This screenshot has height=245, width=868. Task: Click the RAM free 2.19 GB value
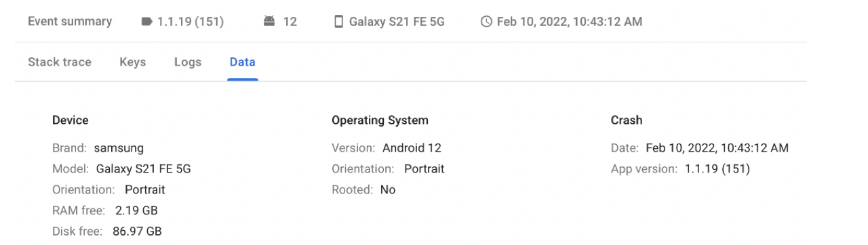(136, 210)
